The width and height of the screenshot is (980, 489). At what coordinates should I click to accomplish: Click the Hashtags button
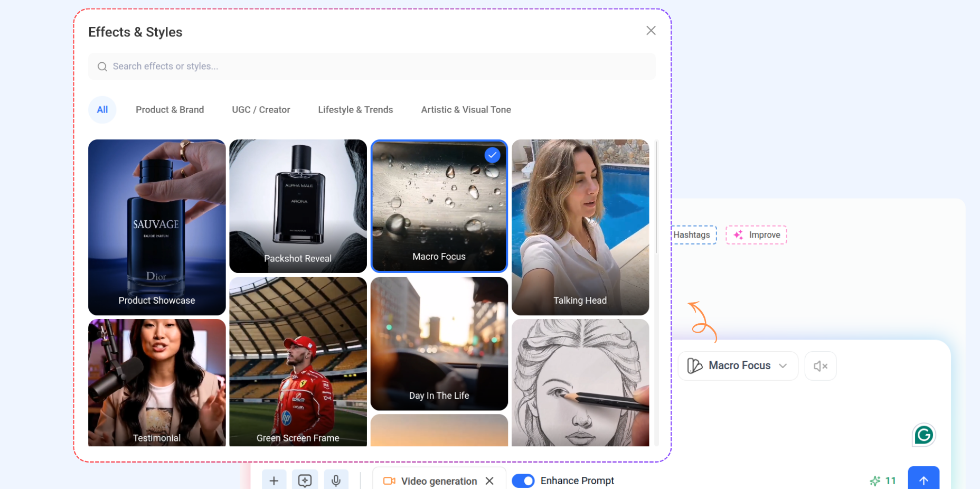pos(693,235)
